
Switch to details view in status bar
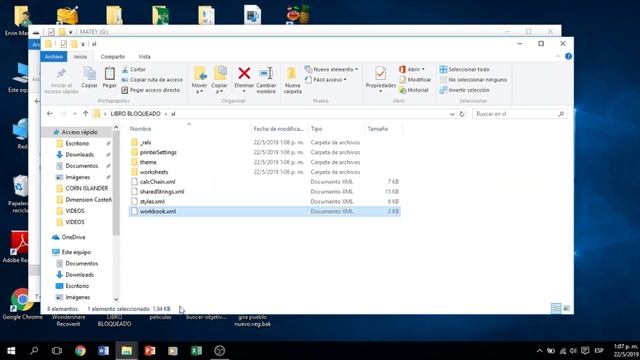(556, 308)
